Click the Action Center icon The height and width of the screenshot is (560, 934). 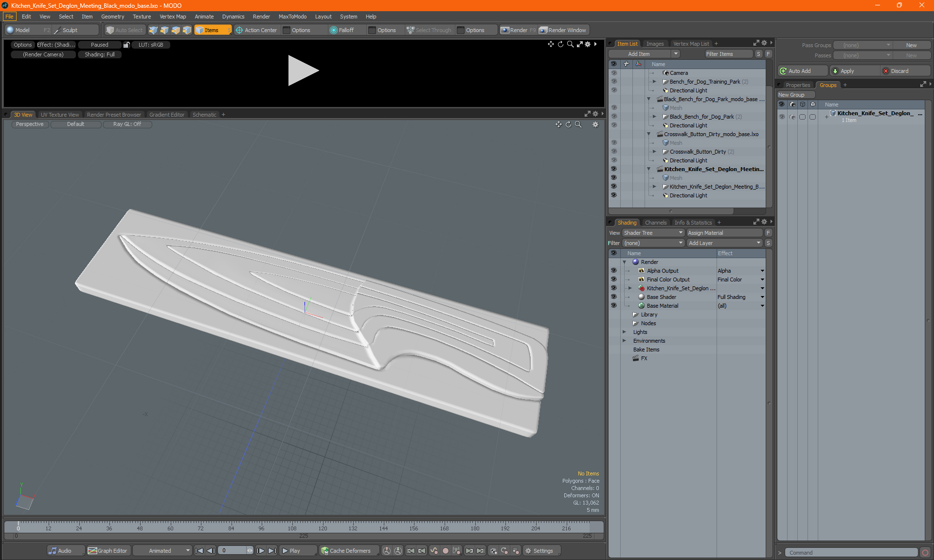[239, 30]
